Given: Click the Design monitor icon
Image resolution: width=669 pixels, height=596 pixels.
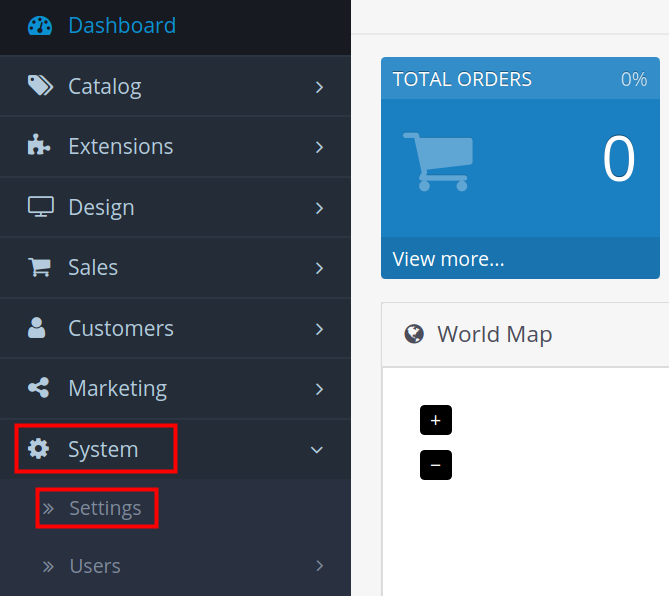Looking at the screenshot, I should tap(40, 207).
